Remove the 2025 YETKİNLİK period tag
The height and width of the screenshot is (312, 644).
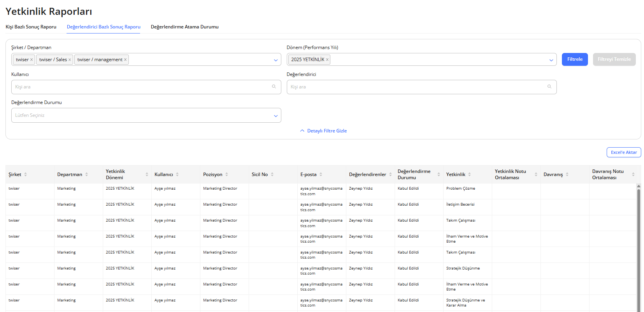tap(327, 60)
